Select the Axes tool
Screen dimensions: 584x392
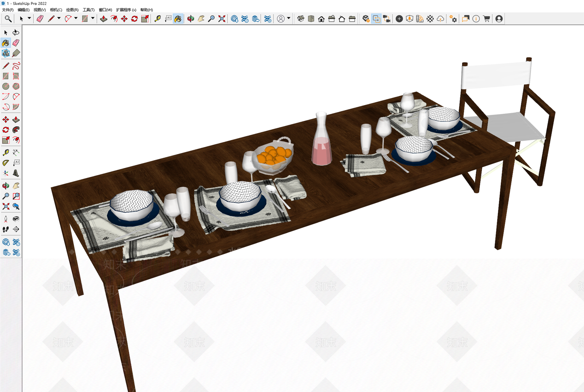point(6,173)
